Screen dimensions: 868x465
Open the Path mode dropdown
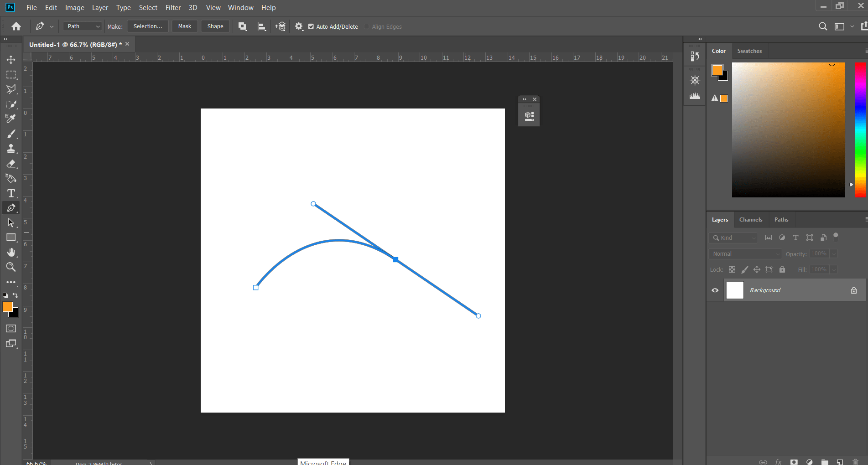83,26
